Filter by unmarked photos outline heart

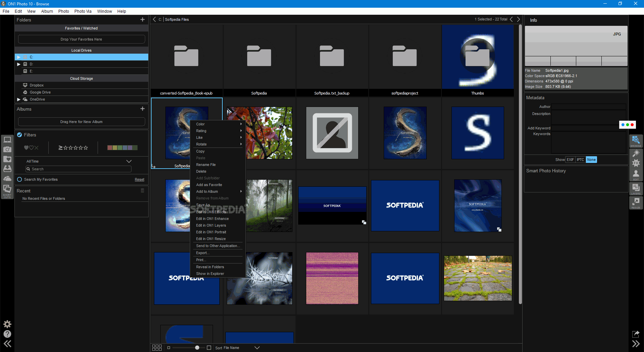point(31,148)
